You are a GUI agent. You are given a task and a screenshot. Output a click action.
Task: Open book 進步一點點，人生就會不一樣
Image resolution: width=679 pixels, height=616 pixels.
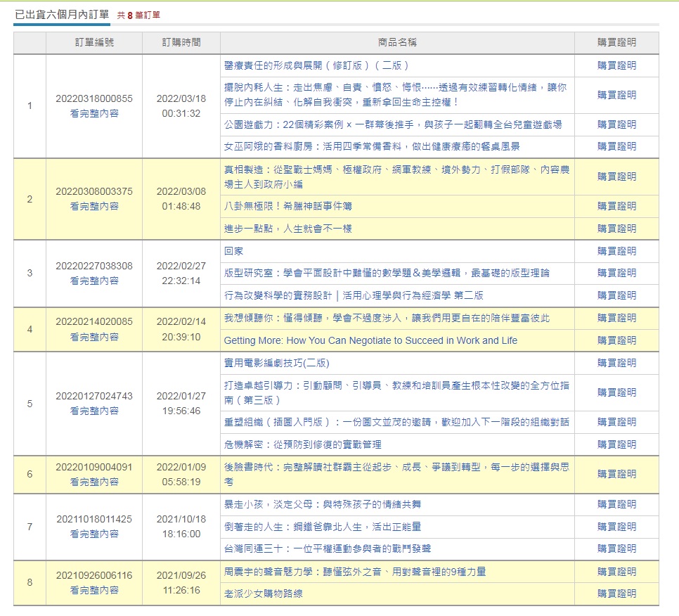287,229
